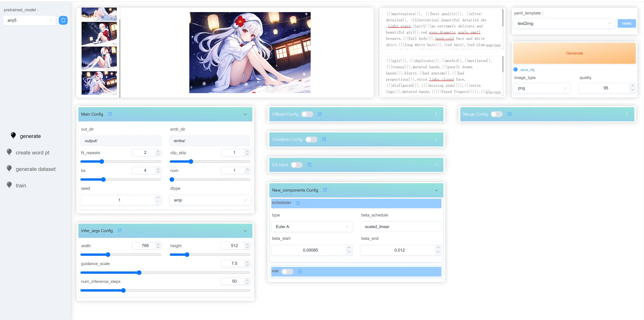Uncheck the save_cfg checkbox
Screen dimensions: 644x320
click(515, 70)
